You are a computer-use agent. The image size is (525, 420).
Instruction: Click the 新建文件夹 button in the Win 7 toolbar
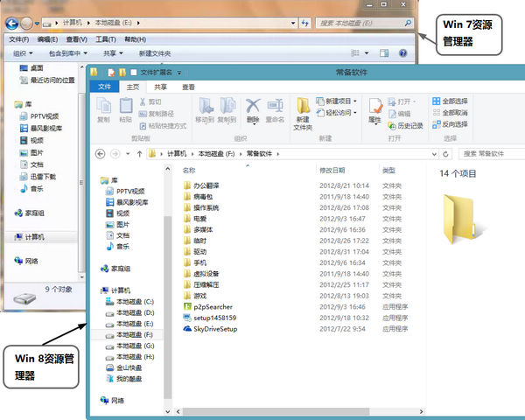point(155,53)
